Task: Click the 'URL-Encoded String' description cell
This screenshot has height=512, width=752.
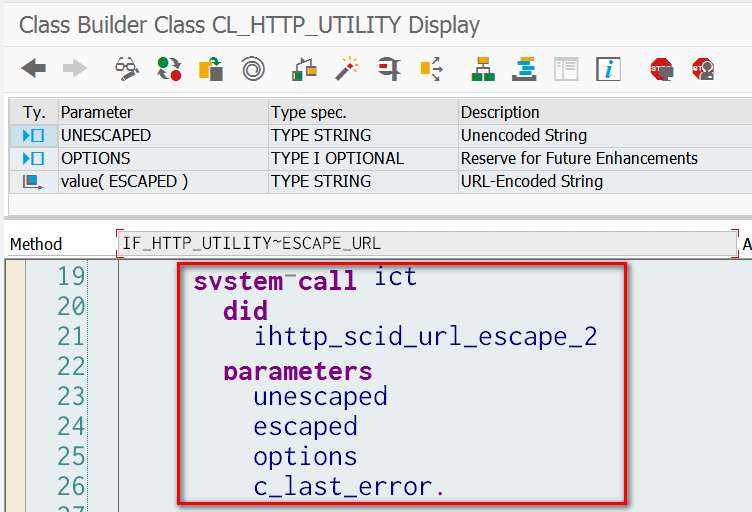Action: [x=605, y=182]
